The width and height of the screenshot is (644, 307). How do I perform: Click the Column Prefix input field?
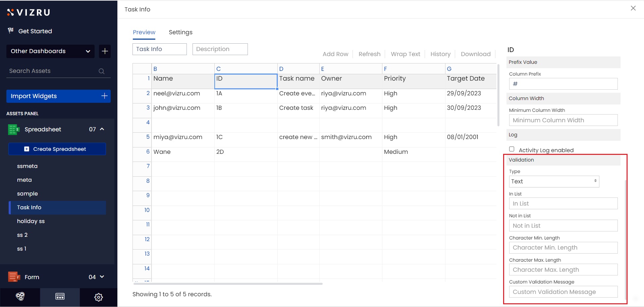563,84
